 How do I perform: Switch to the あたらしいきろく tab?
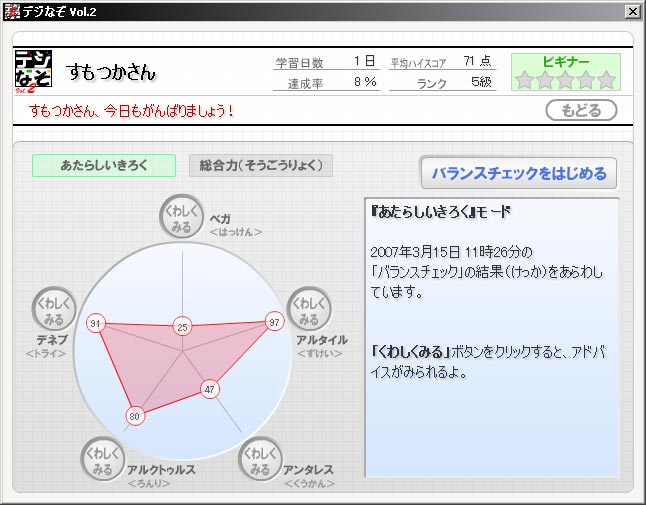pyautogui.click(x=103, y=165)
